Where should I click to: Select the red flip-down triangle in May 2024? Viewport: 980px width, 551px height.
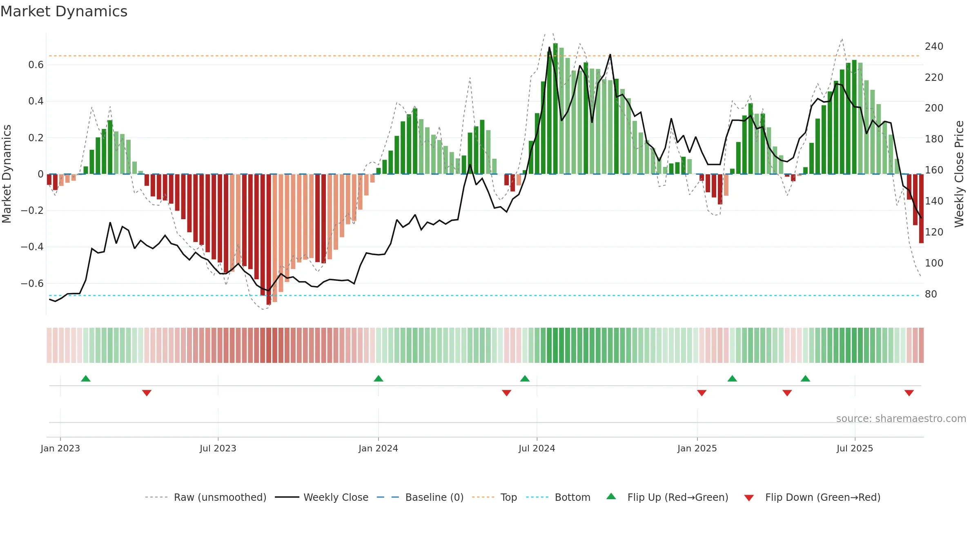coord(506,393)
